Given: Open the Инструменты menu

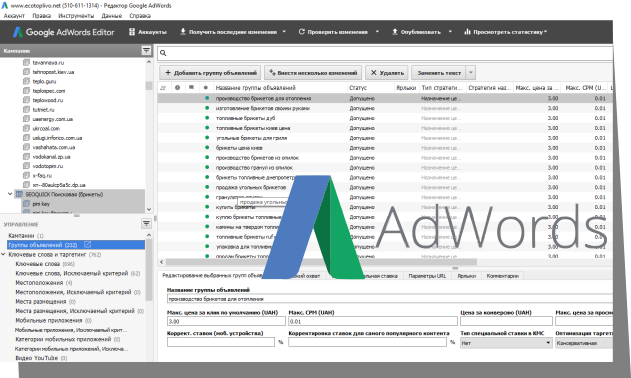Looking at the screenshot, I should click(76, 16).
